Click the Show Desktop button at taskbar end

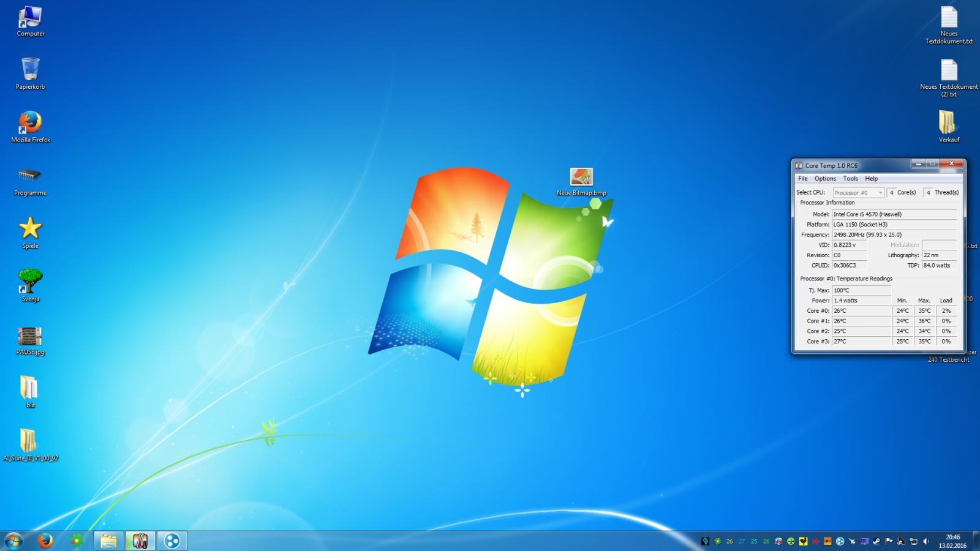tap(976, 541)
